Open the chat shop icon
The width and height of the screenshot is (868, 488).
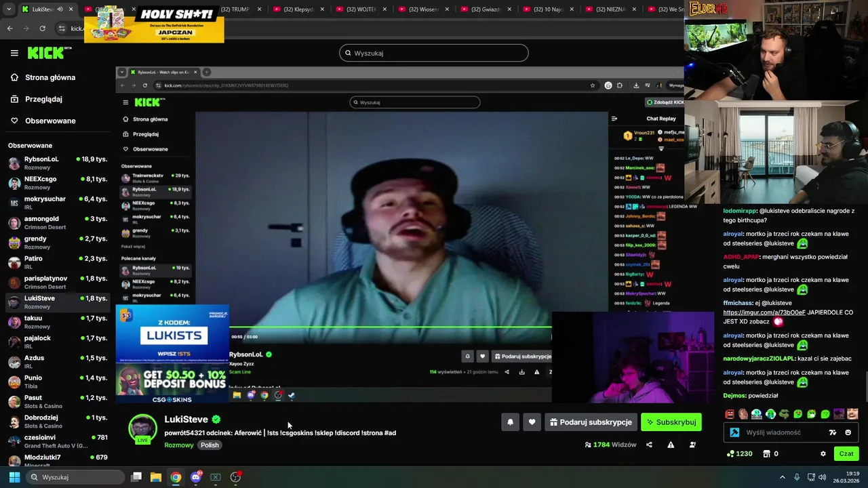766,454
